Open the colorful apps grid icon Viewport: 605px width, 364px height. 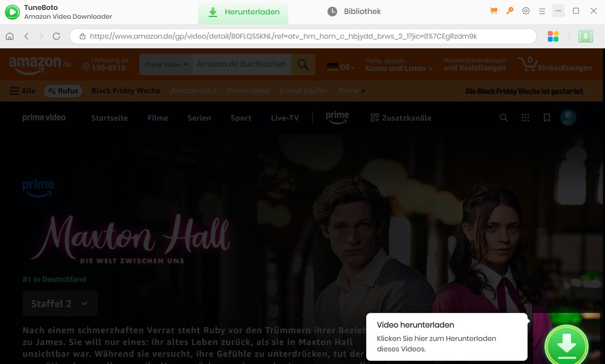553,36
